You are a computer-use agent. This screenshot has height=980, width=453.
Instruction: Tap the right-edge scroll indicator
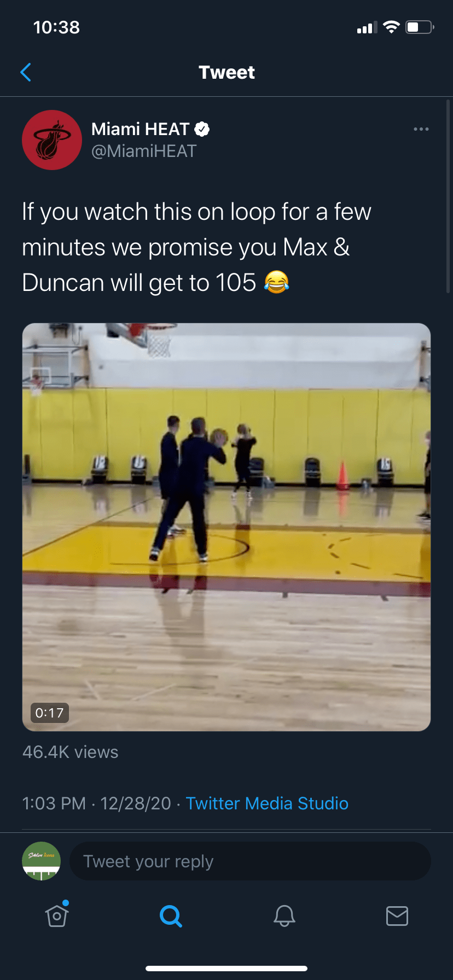click(x=448, y=197)
